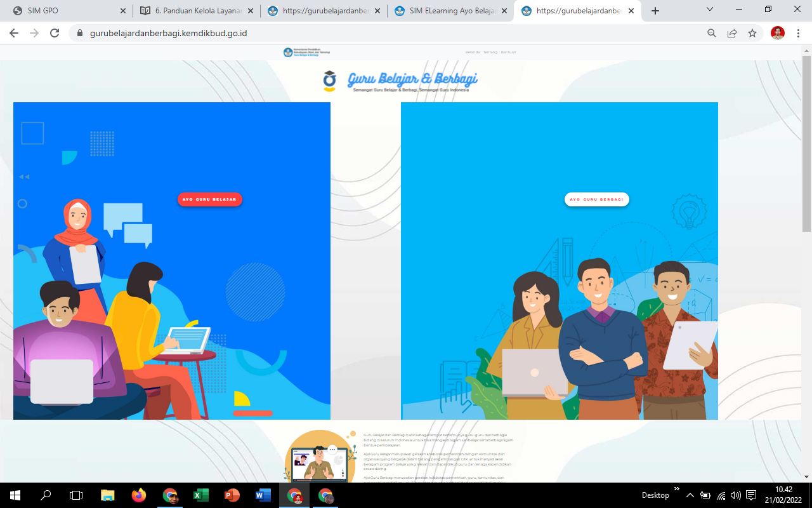The height and width of the screenshot is (508, 812).
Task: Open File Explorer from the taskbar
Action: (x=107, y=495)
